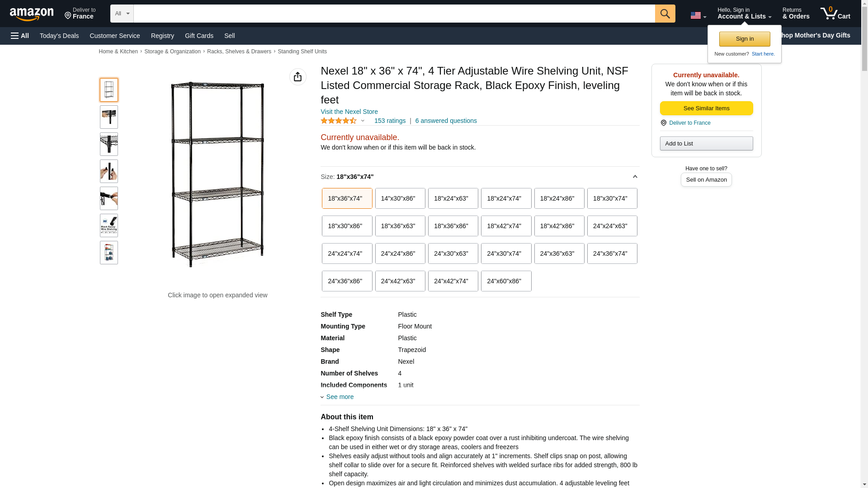The width and height of the screenshot is (868, 488).
Task: Click the star rating icons
Action: (x=339, y=121)
